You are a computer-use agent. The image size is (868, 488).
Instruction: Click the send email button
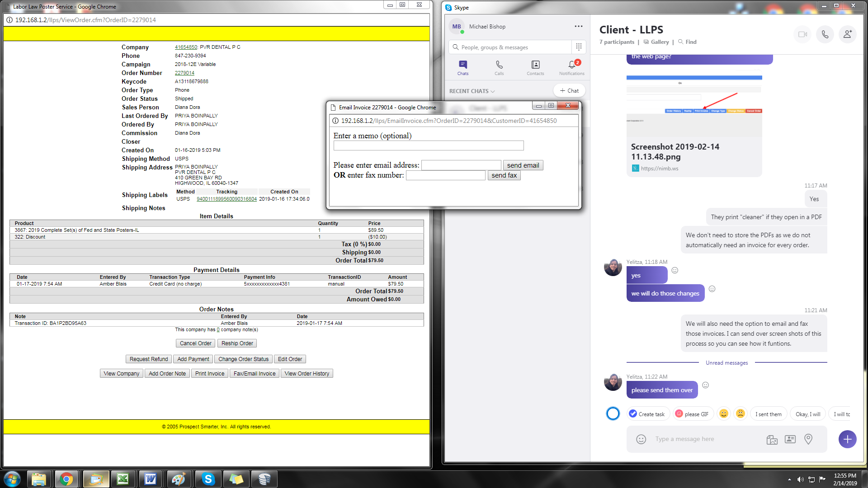[523, 165]
